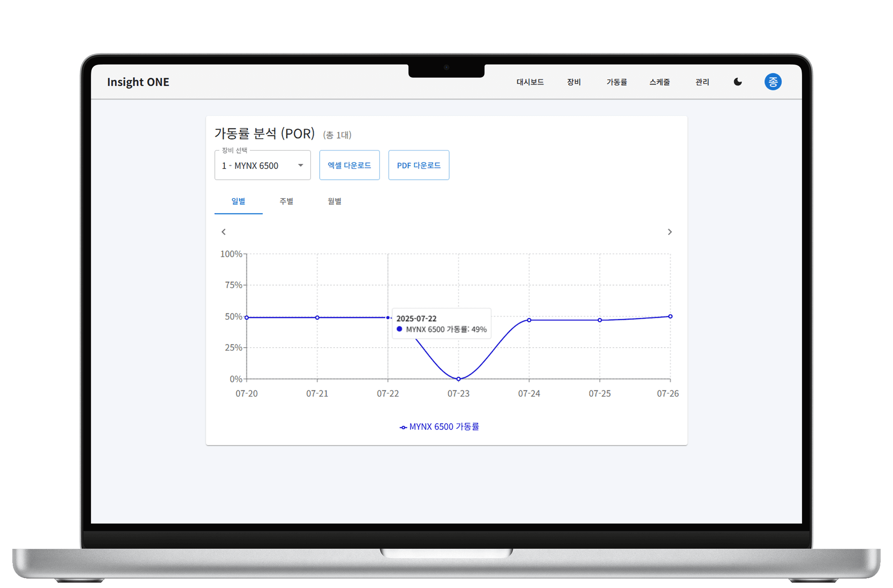Open the 스케줄 menu item

click(x=660, y=82)
